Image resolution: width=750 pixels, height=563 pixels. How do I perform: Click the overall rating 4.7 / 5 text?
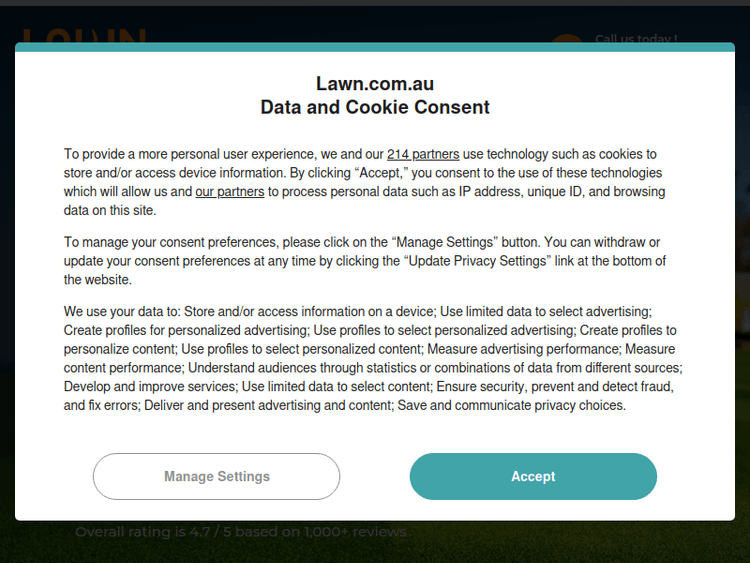[x=242, y=532]
